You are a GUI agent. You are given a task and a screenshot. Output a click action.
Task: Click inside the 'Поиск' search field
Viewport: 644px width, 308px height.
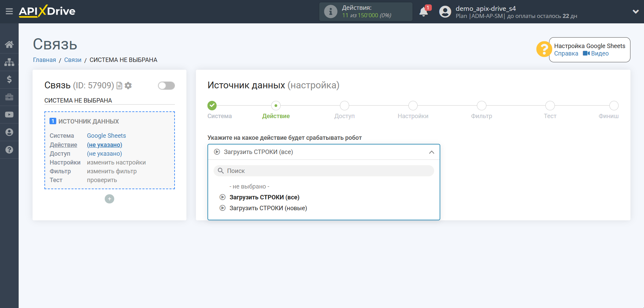(323, 171)
